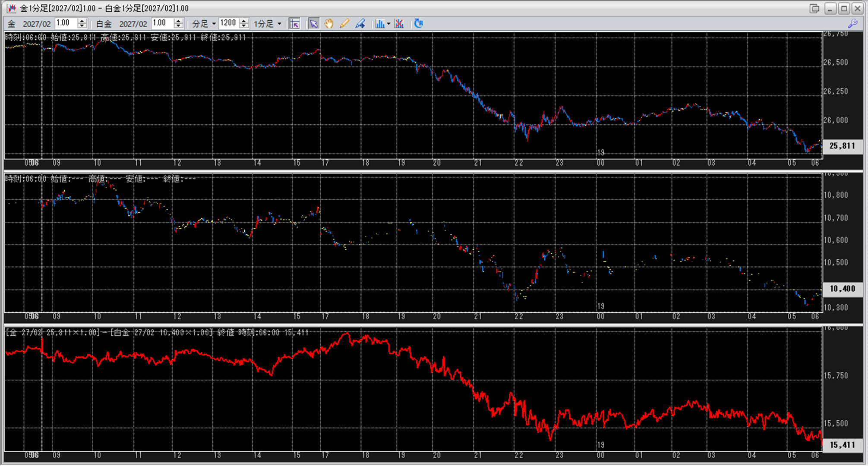This screenshot has height=466, width=868.
Task: Click the 金 2027/02 contract label
Action: 36,24
